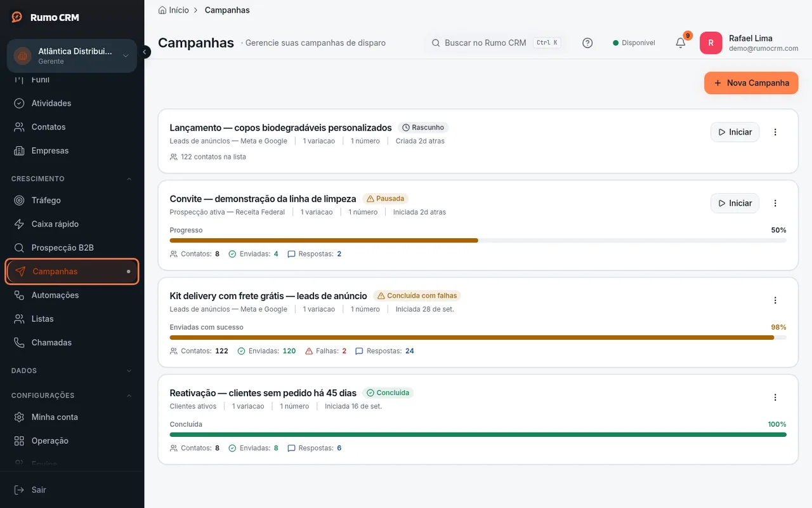This screenshot has height=508, width=812.
Task: Open Operação settings in the sidebar
Action: point(72,441)
